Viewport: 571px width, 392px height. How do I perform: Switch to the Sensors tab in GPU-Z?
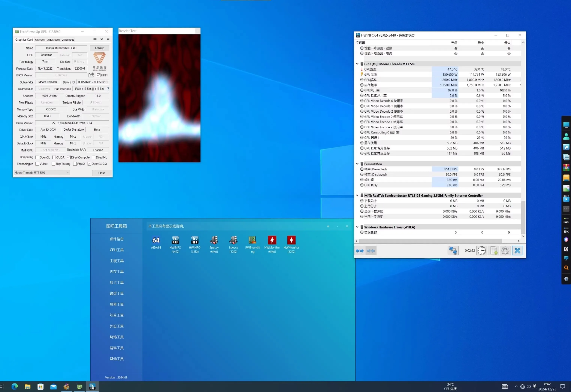click(x=40, y=40)
